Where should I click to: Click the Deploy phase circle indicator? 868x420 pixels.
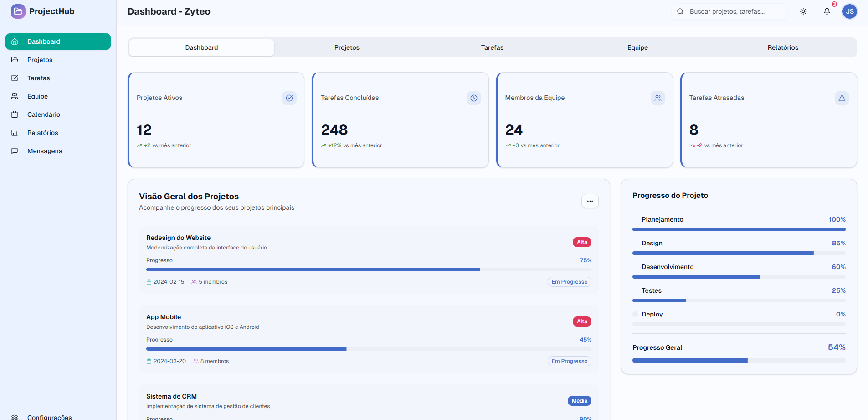[x=634, y=314]
